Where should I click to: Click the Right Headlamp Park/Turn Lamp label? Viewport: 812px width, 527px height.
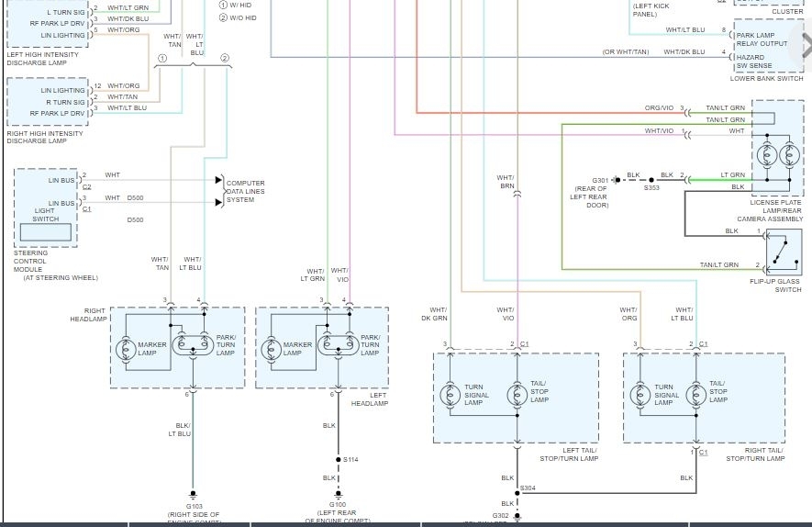click(226, 345)
